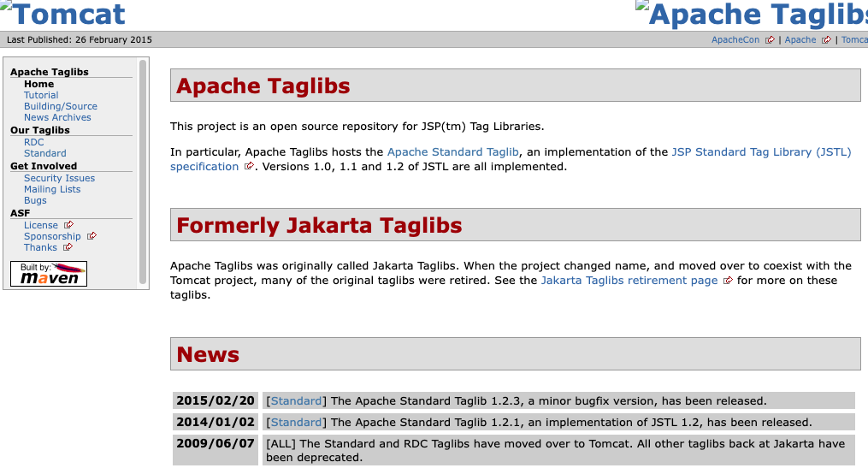
Task: Open the Home sidebar item
Action: pyautogui.click(x=38, y=84)
